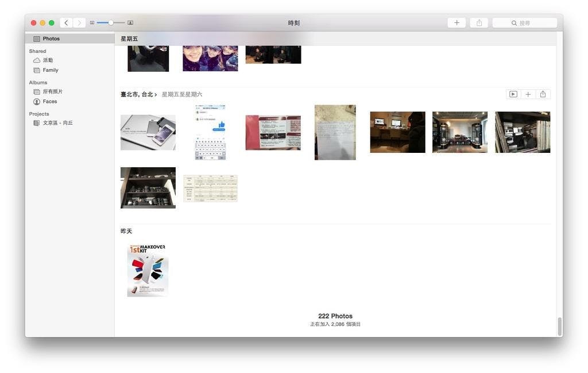
Task: Open the Family shared album
Action: [x=51, y=70]
